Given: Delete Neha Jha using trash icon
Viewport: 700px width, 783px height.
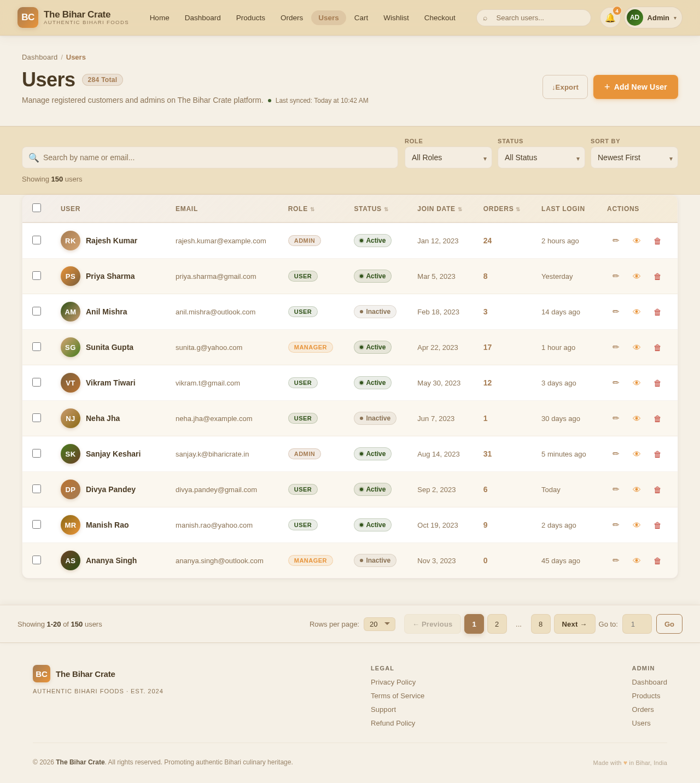Looking at the screenshot, I should (x=657, y=418).
